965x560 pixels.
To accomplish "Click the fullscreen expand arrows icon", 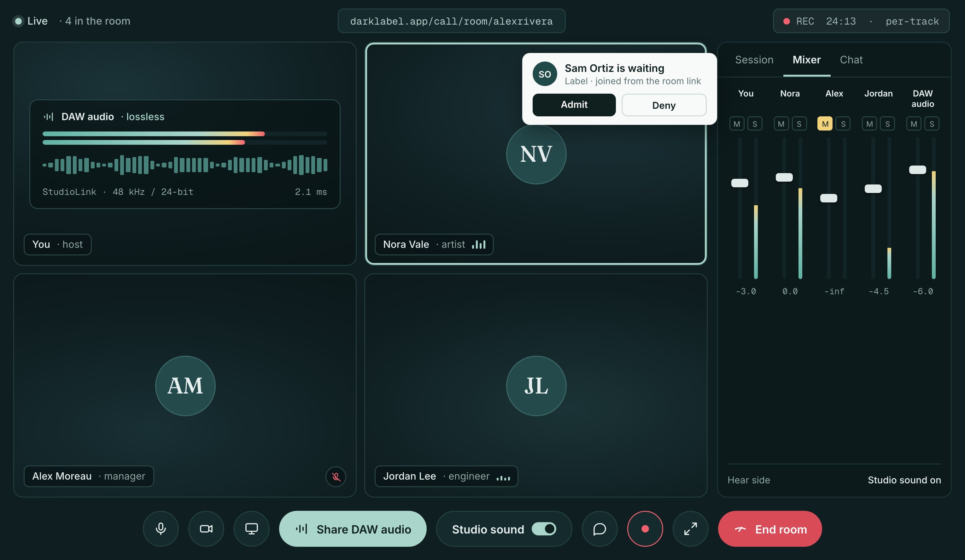I will (690, 528).
